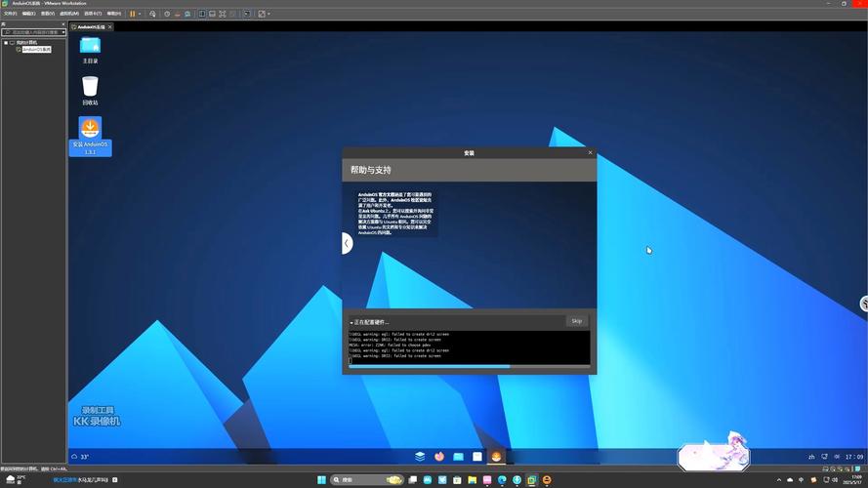Image resolution: width=868 pixels, height=488 pixels.
Task: Open the guest volume tray icon
Action: [x=837, y=457]
